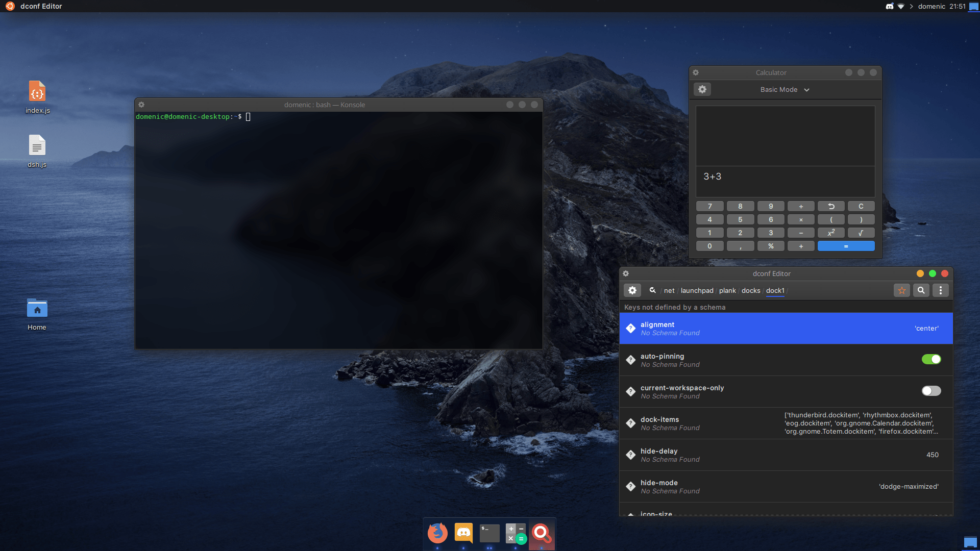Open the three-dot menu in dconf Editor
Viewport: 980px width, 551px height.
(x=941, y=290)
